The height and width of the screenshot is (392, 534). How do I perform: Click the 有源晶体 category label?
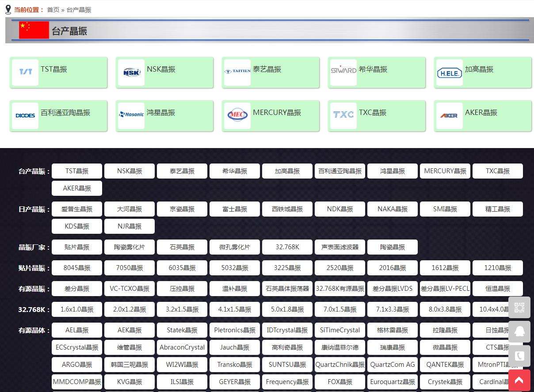coord(34,331)
